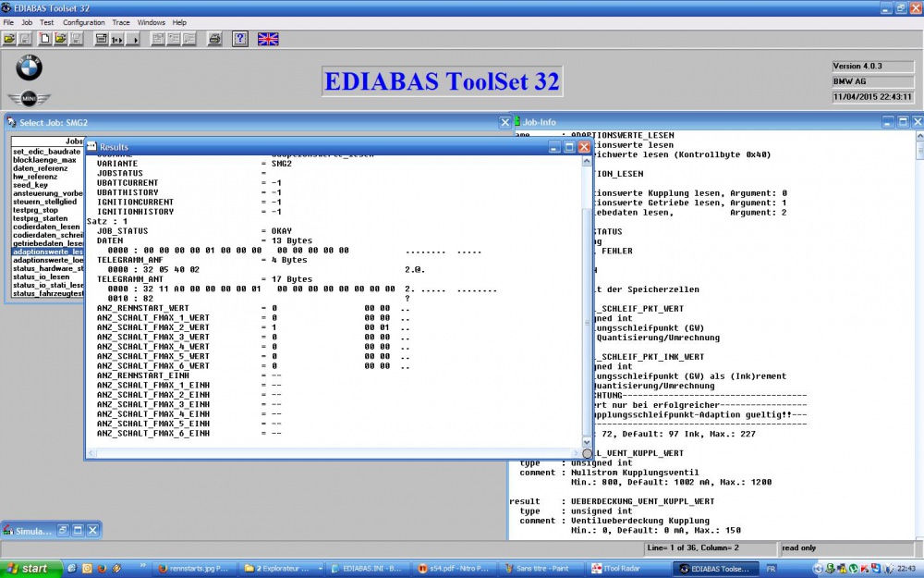Click the Results window horizontal scrollbar track
The image size is (924, 578).
click(333, 453)
